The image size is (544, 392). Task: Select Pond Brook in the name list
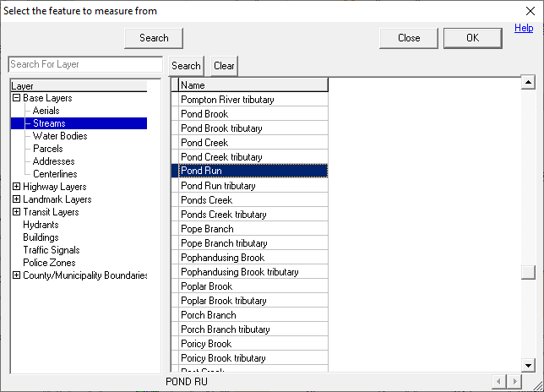pyautogui.click(x=205, y=114)
